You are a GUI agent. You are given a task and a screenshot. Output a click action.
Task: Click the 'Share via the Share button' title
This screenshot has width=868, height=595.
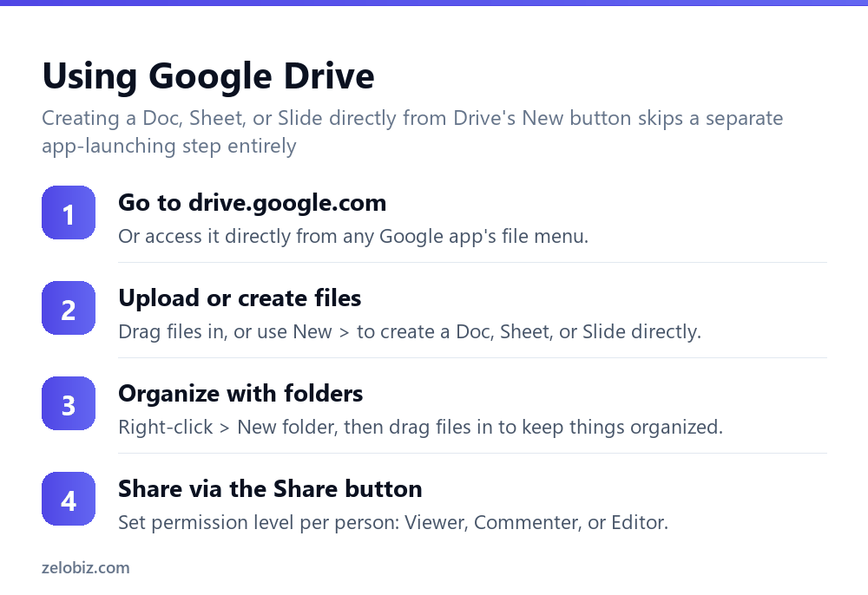pos(270,489)
